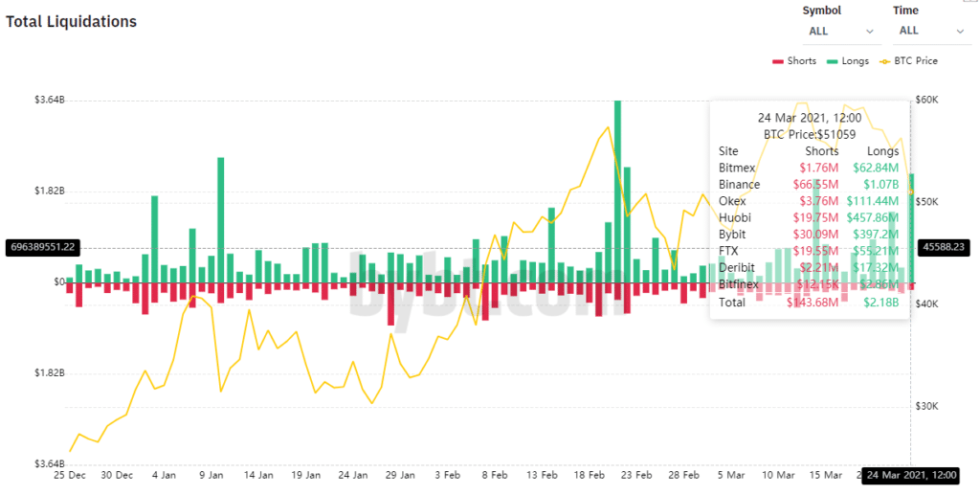Click the 696389551.22 left axis crosshair value

43,247
